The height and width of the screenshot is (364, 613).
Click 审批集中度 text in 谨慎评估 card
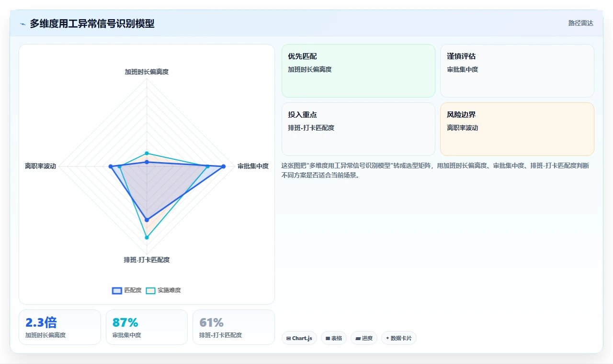click(463, 69)
